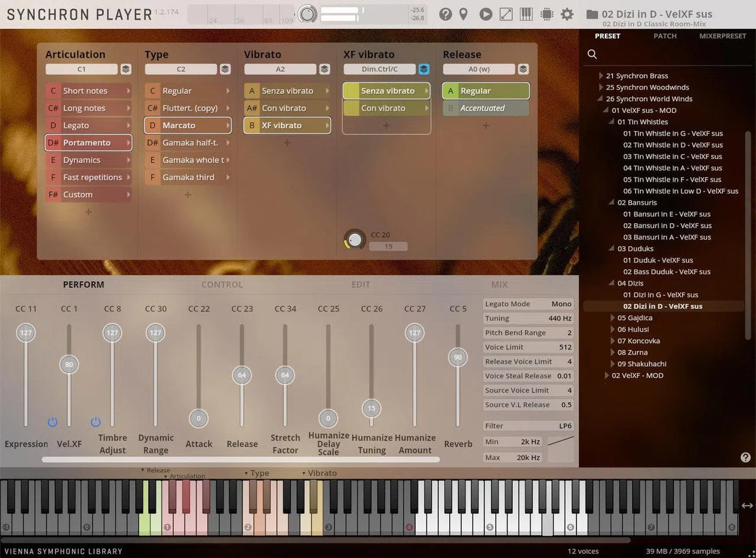Click the location pin icon

(464, 14)
